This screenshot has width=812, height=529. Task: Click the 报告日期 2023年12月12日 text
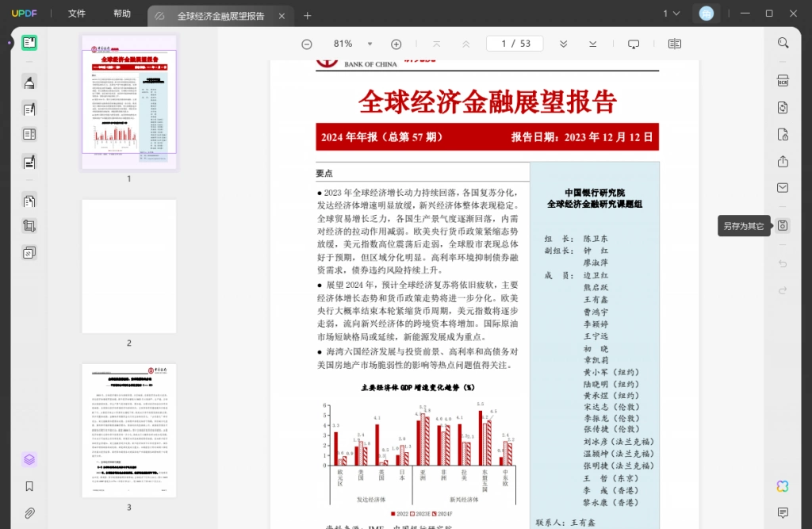click(582, 137)
